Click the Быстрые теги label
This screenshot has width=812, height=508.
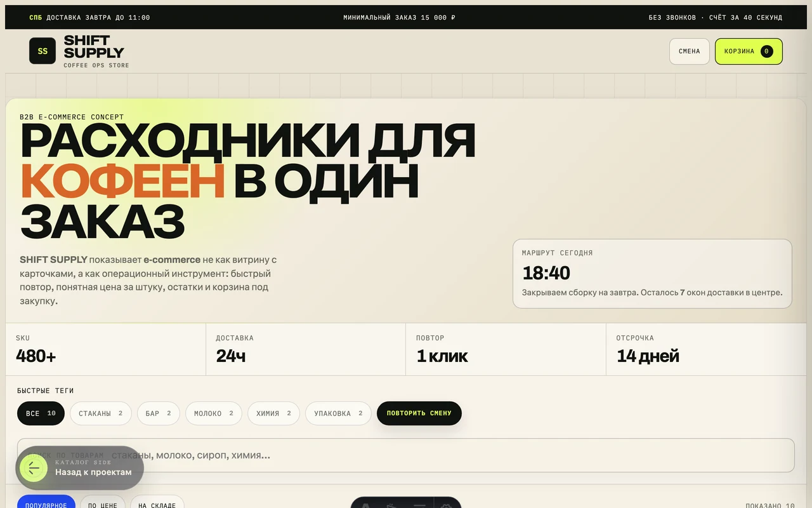coord(46,391)
